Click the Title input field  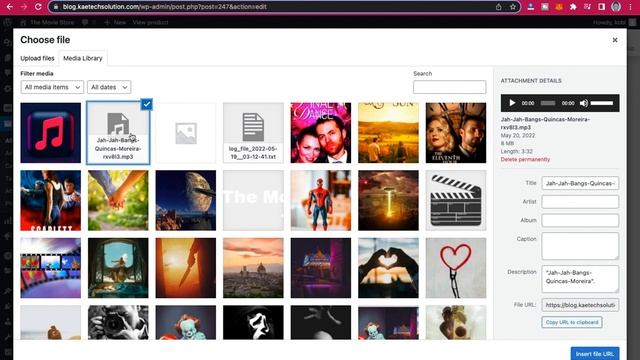(x=580, y=183)
